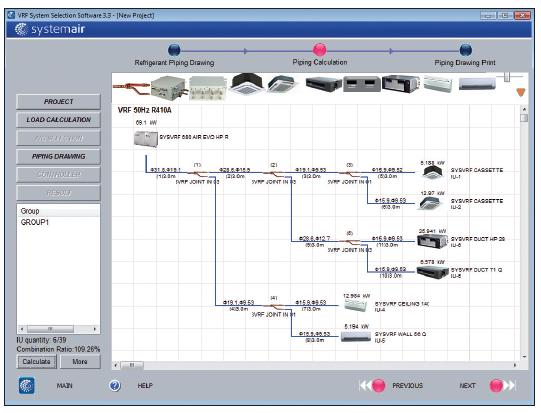The height and width of the screenshot is (413, 541).
Task: Select the SYSVRF DUCT T1 Q unit image
Action: click(432, 272)
